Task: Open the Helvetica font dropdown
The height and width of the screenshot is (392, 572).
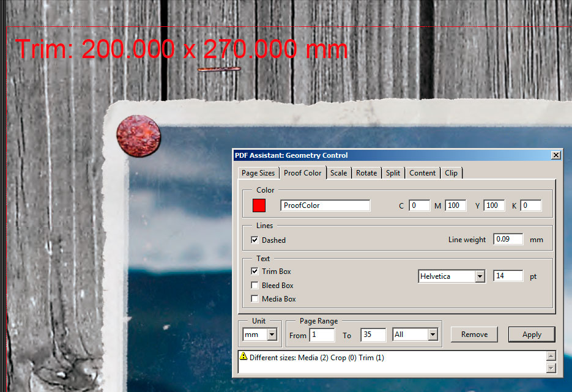Action: coord(480,276)
